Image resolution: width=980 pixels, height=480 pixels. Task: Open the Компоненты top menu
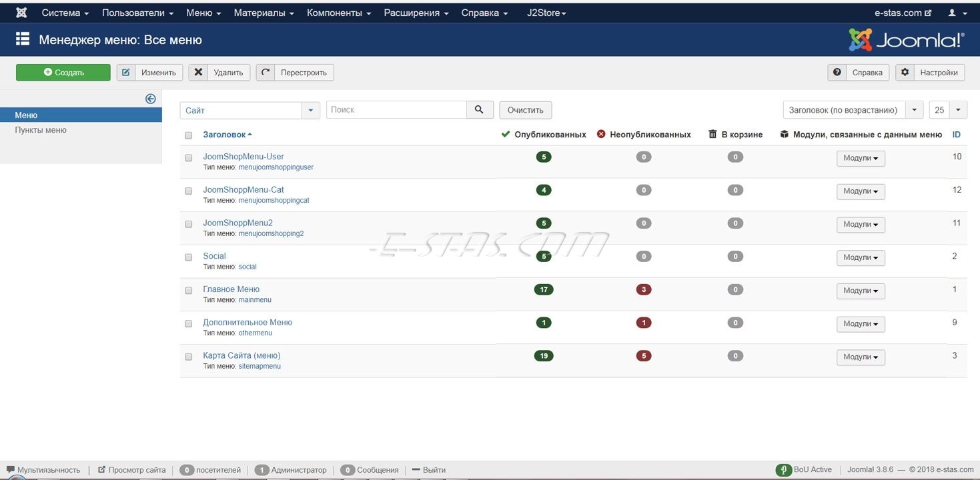339,13
